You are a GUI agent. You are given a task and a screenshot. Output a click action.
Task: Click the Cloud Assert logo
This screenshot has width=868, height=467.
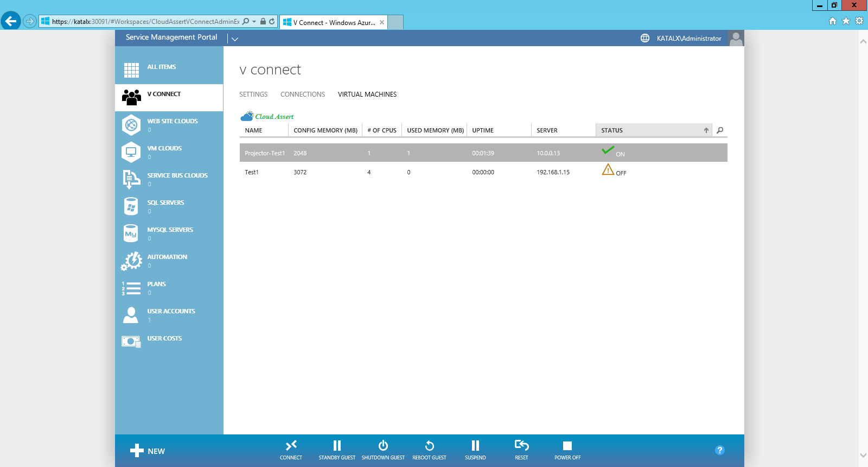coord(267,116)
